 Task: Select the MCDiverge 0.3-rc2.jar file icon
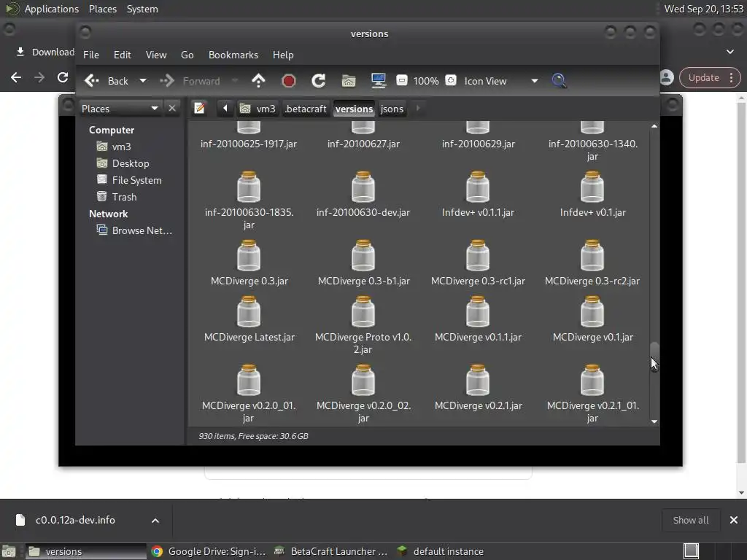(592, 256)
